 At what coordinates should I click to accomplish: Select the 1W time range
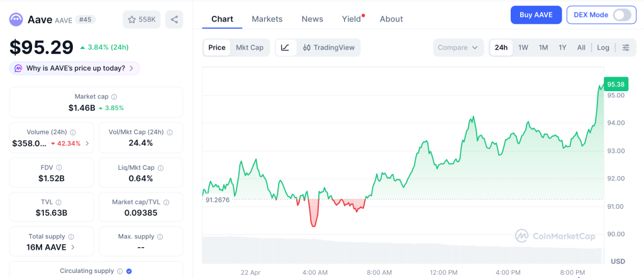[523, 48]
